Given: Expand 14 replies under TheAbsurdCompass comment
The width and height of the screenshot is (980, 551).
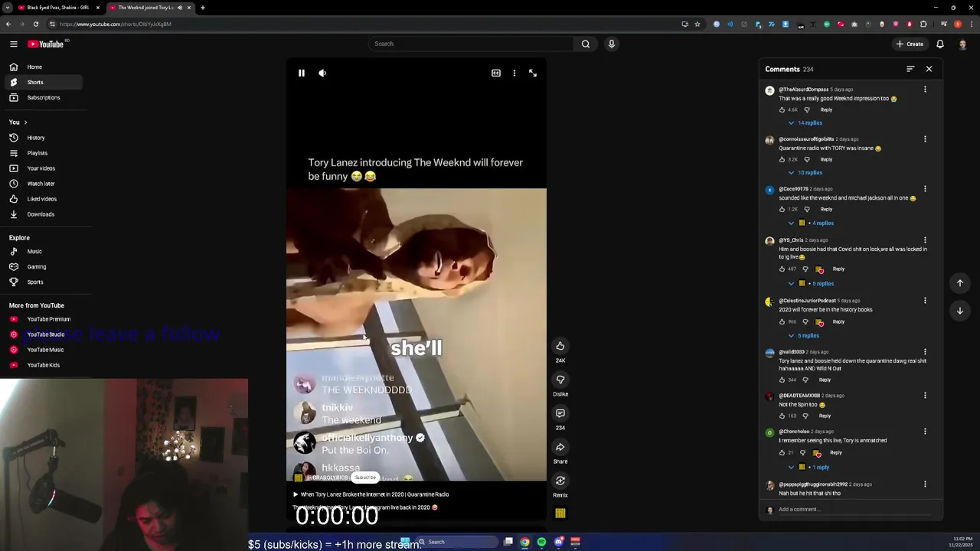Looking at the screenshot, I should (x=805, y=122).
